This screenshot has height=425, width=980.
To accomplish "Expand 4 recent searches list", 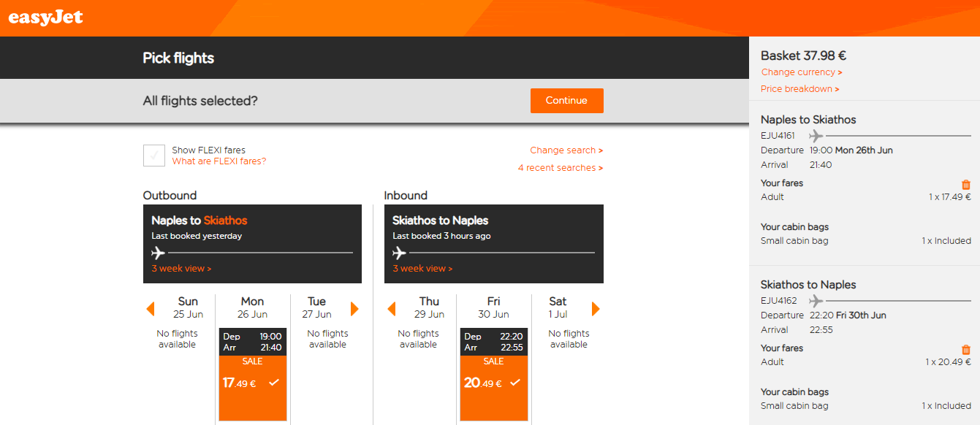I will [561, 168].
